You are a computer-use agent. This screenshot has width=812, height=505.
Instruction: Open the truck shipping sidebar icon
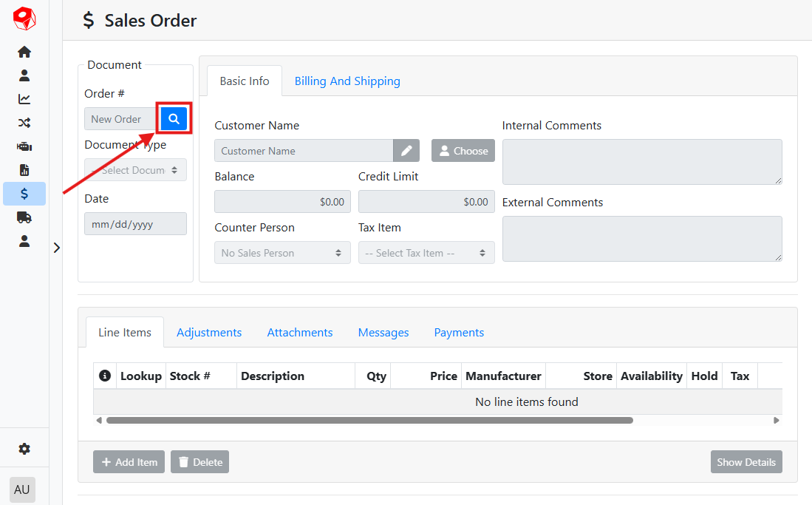(x=24, y=217)
